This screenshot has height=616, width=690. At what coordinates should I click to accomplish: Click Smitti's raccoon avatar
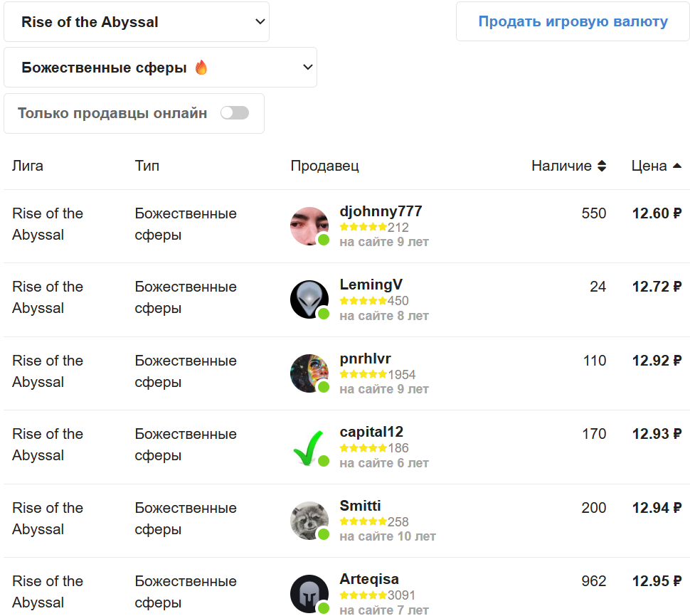click(x=309, y=521)
